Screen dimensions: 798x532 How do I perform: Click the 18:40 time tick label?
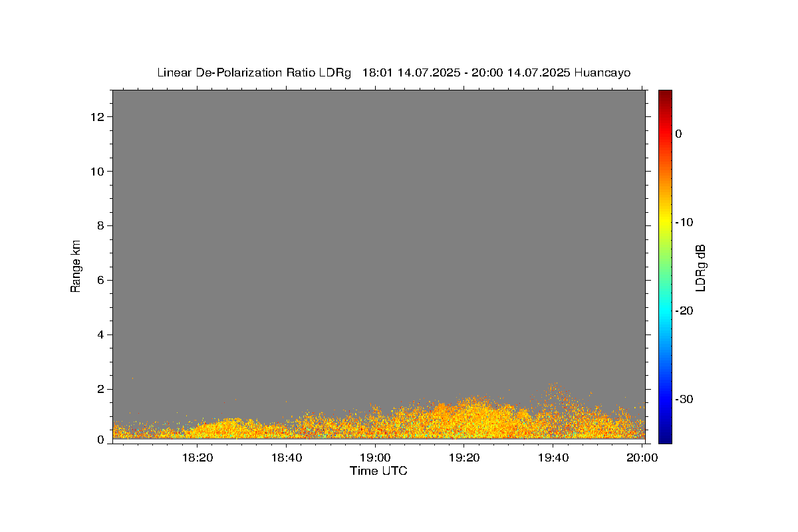point(286,458)
